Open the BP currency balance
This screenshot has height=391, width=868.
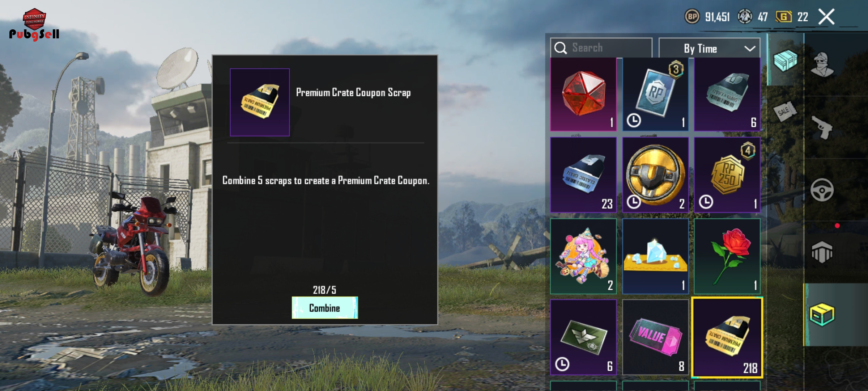coord(707,17)
